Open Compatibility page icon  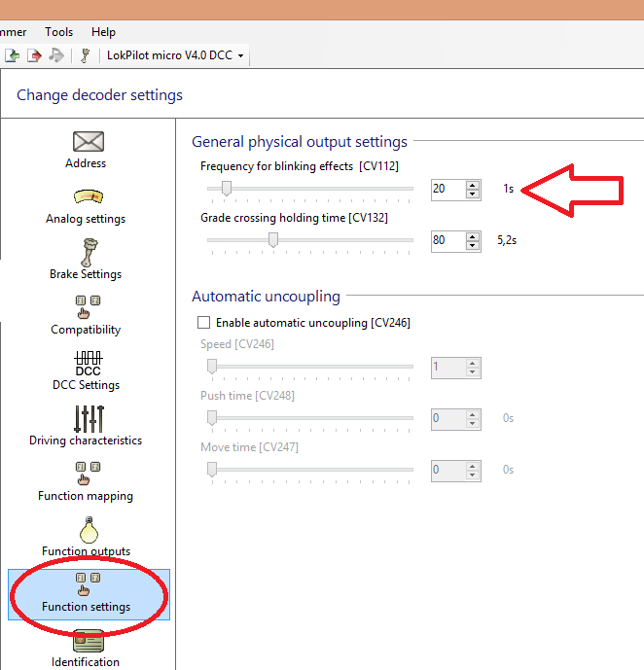tap(88, 307)
